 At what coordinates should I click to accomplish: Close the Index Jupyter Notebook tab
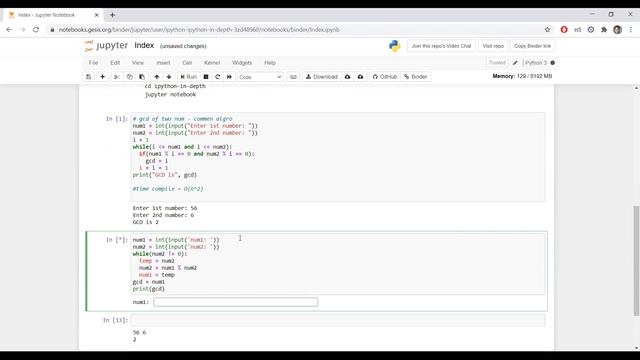97,15
